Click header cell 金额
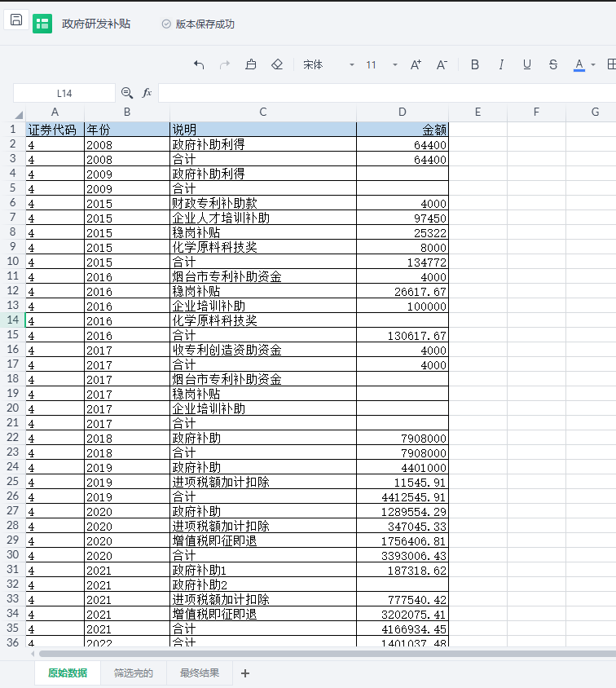The height and width of the screenshot is (688, 616). pos(403,130)
